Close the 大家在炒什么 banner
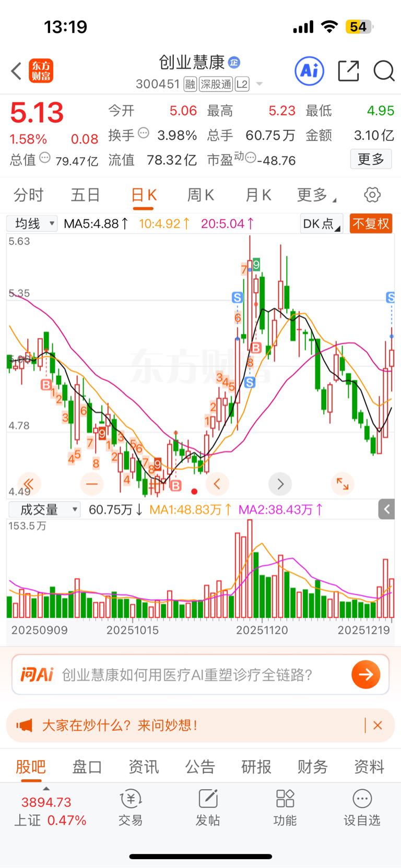The height and width of the screenshot is (868, 401). click(x=378, y=725)
